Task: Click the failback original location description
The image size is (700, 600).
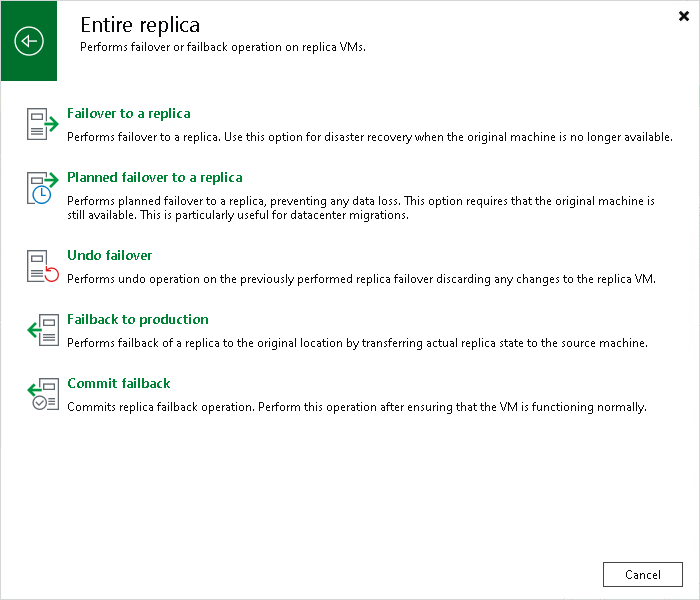Action: click(357, 343)
